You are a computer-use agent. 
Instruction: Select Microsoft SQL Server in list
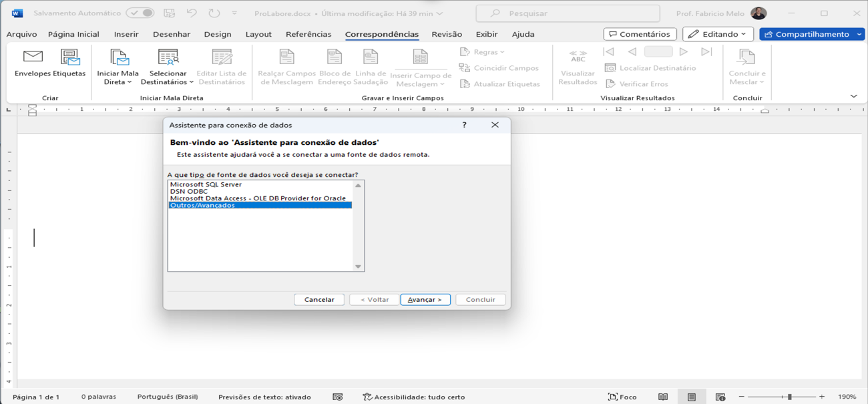[x=260, y=184]
